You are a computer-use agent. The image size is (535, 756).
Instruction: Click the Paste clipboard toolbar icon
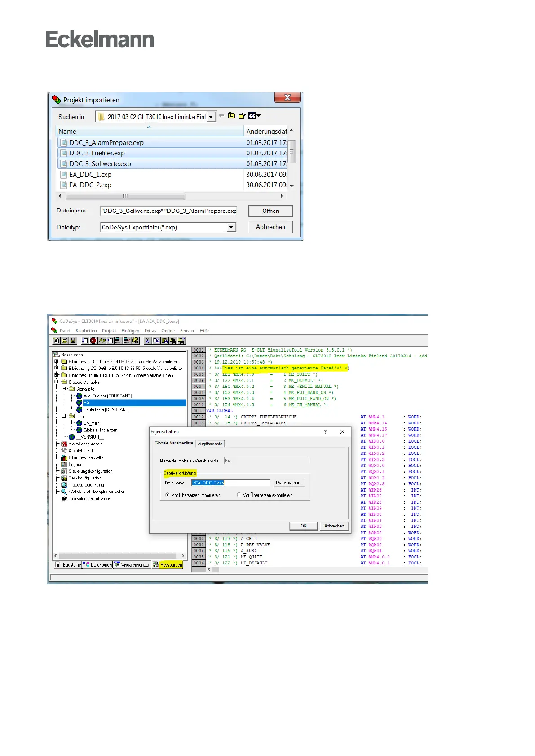[164, 341]
